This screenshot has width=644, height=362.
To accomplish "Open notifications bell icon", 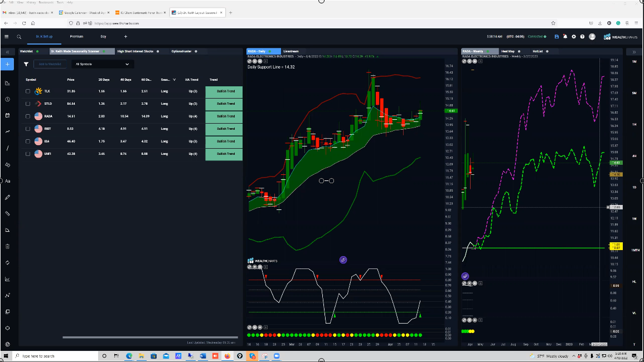I will click(x=565, y=37).
